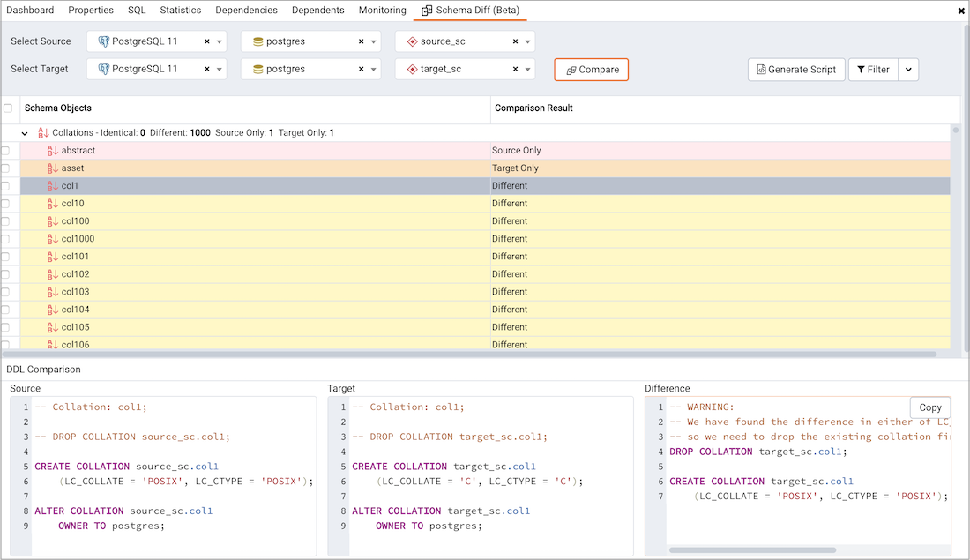Select the Schema Diff (Beta) tab
The height and width of the screenshot is (560, 970).
[470, 11]
